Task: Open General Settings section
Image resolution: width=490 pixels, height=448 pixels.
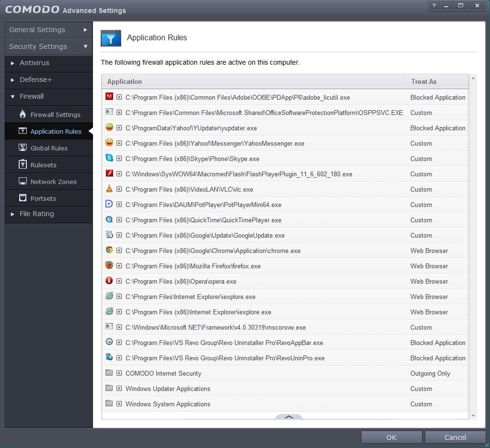Action: coord(48,30)
